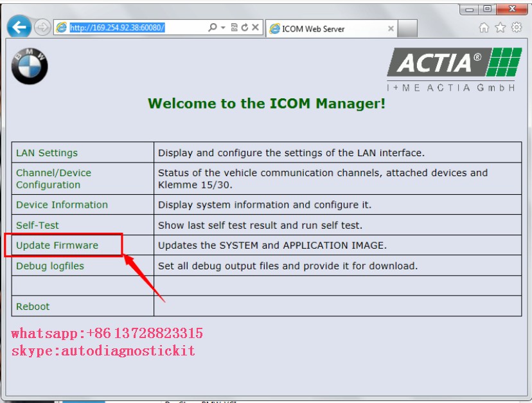Click the ACTIA logo
The height and width of the screenshot is (403, 532).
454,62
